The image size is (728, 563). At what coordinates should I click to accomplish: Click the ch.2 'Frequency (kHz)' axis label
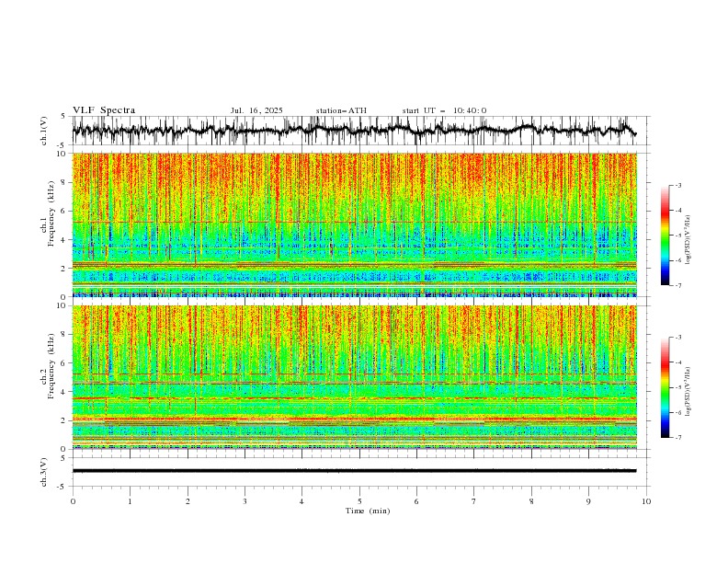click(51, 366)
